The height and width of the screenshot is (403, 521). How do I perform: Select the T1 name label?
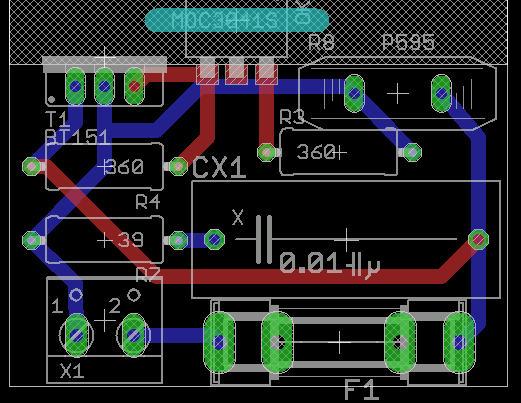click(58, 119)
